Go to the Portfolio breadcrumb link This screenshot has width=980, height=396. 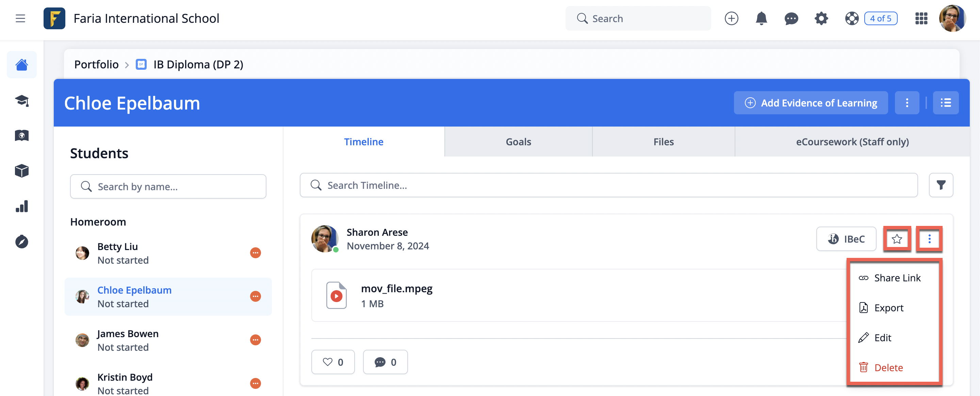[96, 64]
